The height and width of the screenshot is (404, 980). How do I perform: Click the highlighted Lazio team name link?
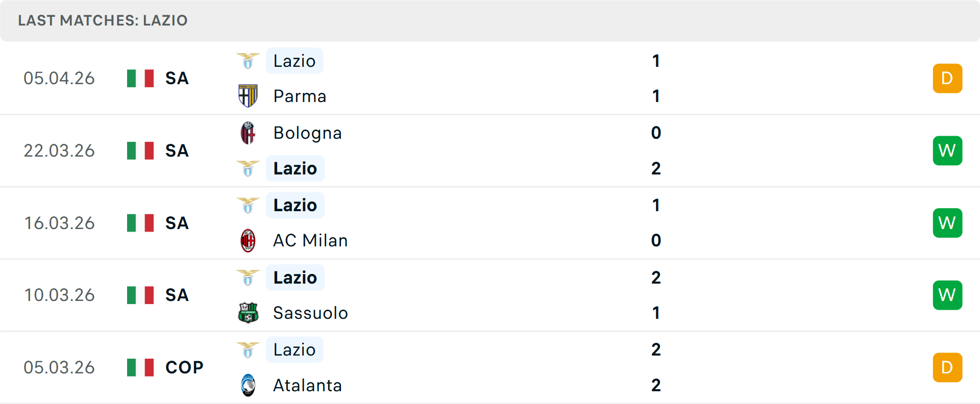coord(295,61)
